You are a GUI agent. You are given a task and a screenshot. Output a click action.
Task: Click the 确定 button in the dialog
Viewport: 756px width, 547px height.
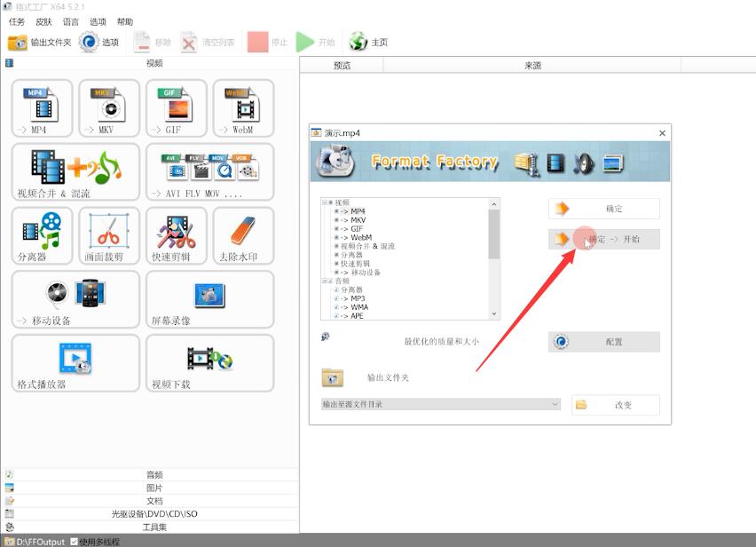[x=603, y=209]
